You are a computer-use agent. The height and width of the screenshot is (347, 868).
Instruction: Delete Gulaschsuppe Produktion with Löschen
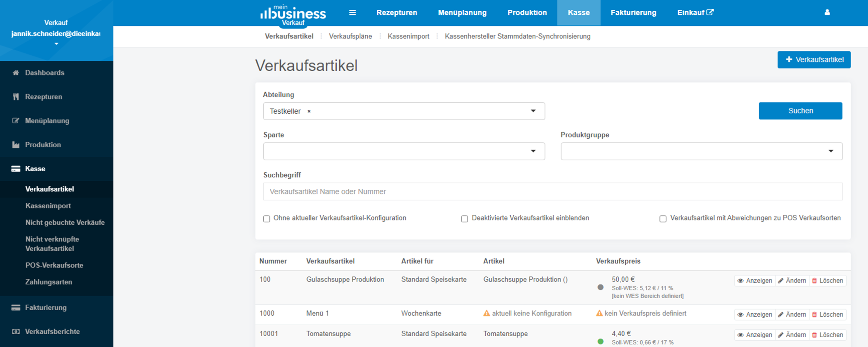point(828,281)
